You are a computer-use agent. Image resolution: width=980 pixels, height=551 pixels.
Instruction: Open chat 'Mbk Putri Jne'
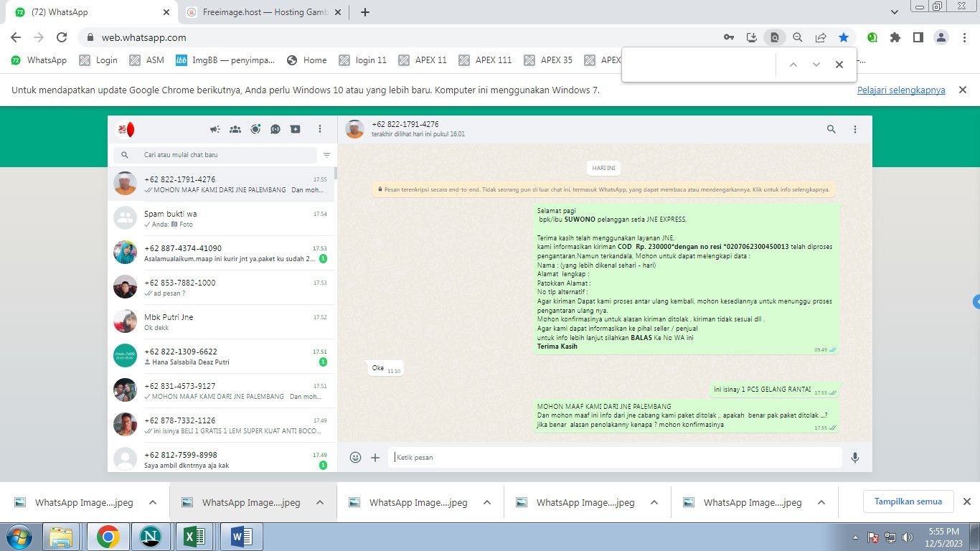point(221,322)
